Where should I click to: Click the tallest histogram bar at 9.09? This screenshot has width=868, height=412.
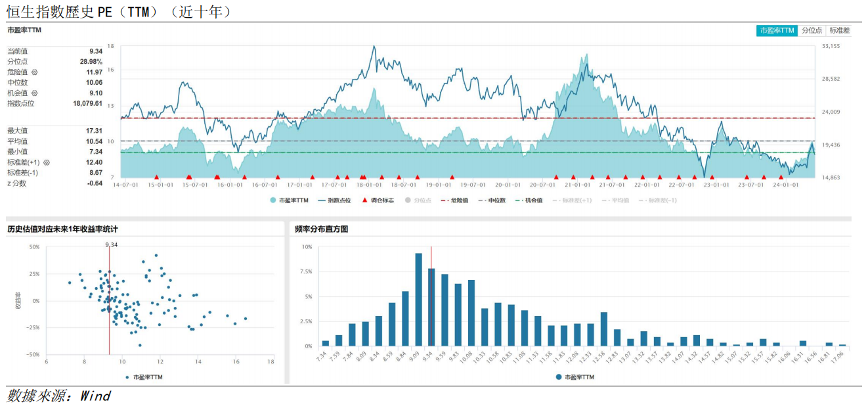click(x=418, y=300)
